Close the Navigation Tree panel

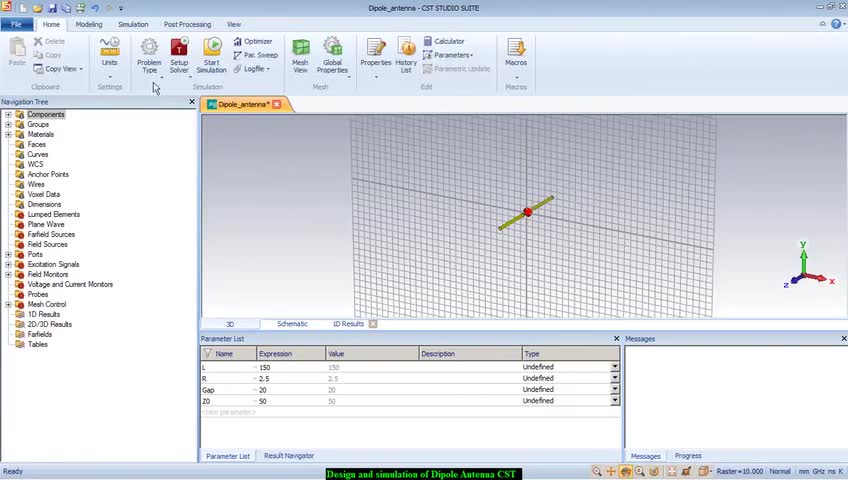[192, 102]
